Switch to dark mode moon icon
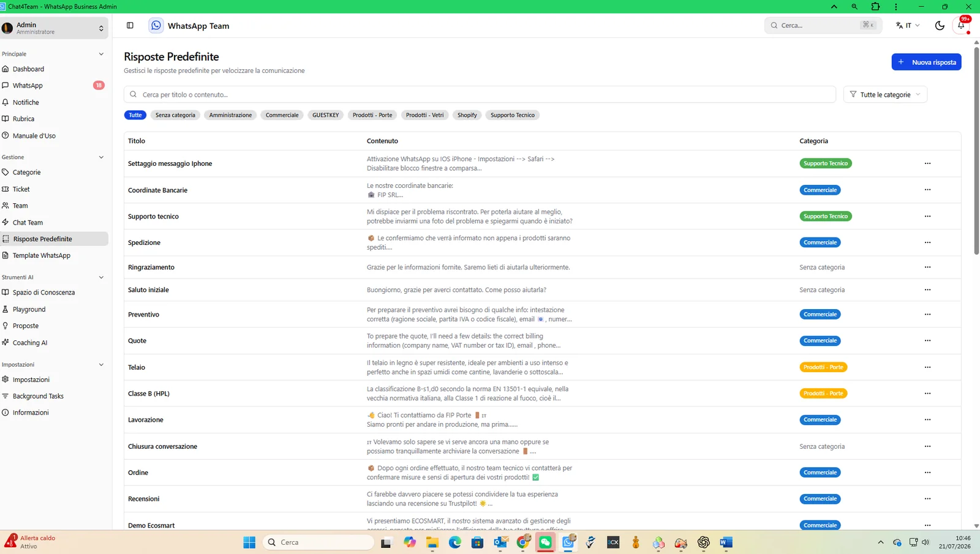The width and height of the screenshot is (980, 554). 940,26
